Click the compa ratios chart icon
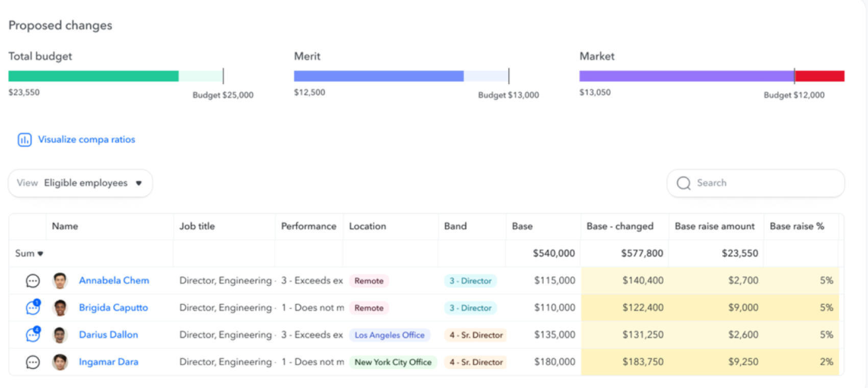Viewport: 868px width, 388px height. (25, 140)
